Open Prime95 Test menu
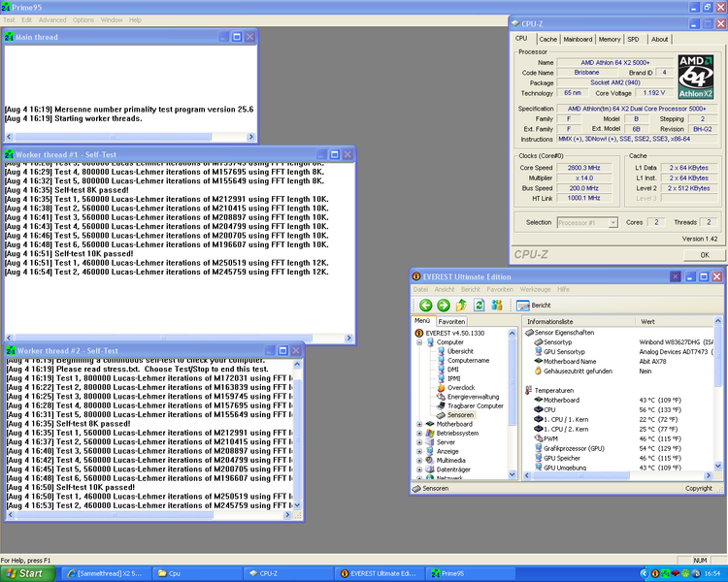Image resolution: width=728 pixels, height=582 pixels. pyautogui.click(x=9, y=20)
